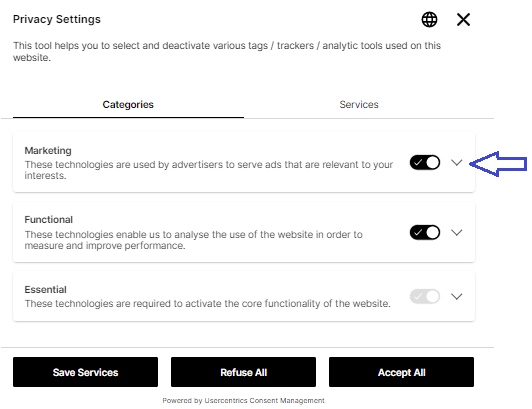The width and height of the screenshot is (532, 409).
Task: Open Usercentrics Consent Management link
Action: (264, 401)
